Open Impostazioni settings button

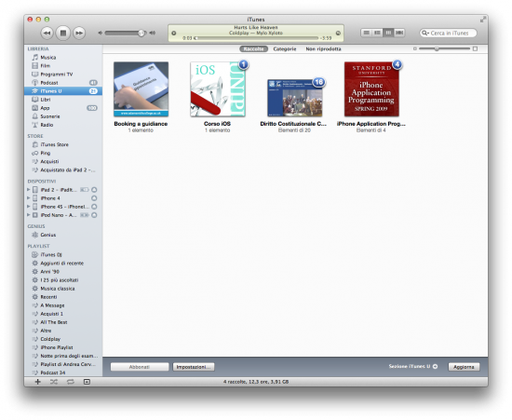194,367
